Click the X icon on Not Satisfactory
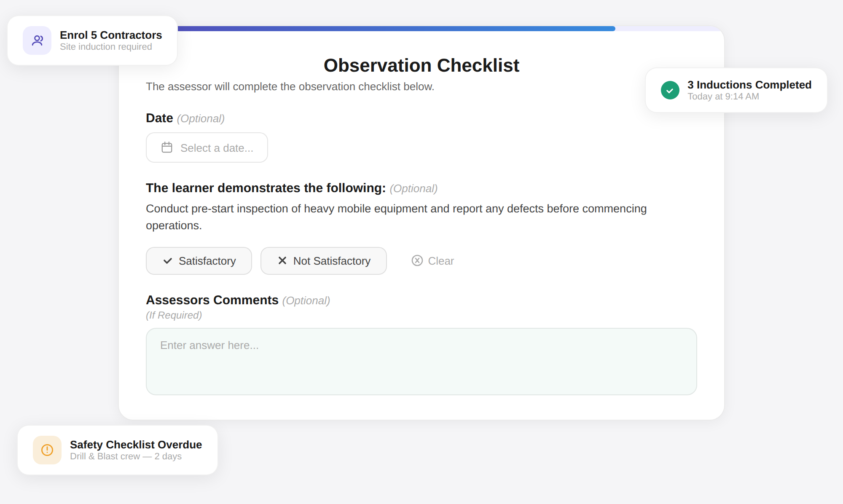 point(282,261)
